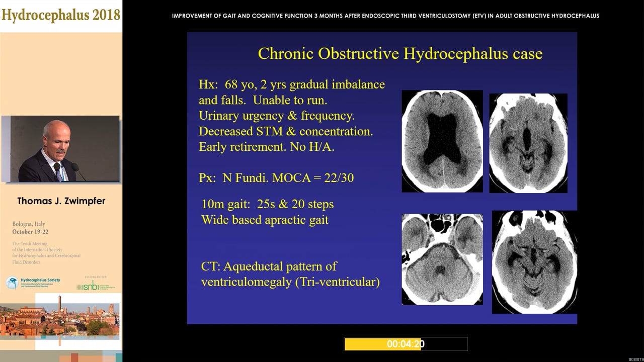
Task: Click the speaker name Thomas J. Zwimpfer
Action: pyautogui.click(x=61, y=201)
